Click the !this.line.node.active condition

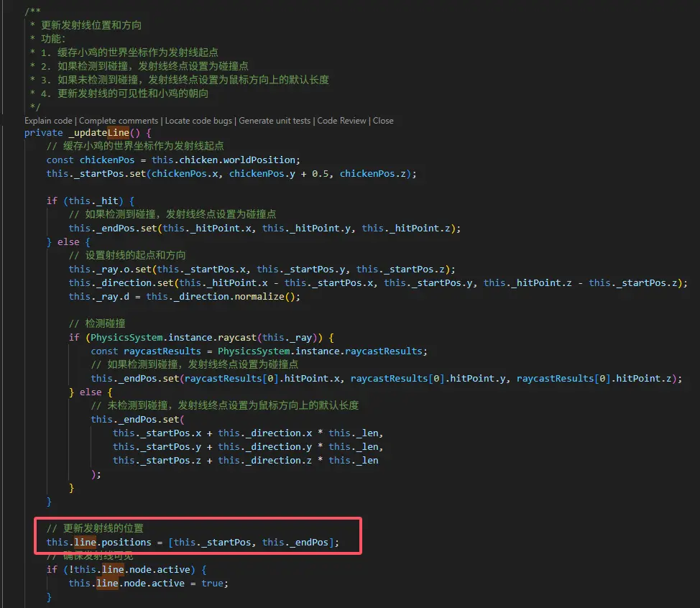[129, 570]
